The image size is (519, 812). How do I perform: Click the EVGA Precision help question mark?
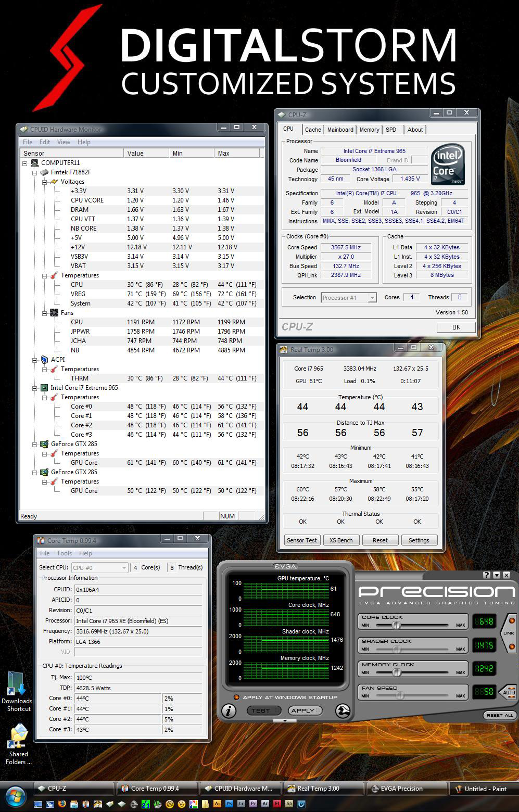[x=487, y=575]
